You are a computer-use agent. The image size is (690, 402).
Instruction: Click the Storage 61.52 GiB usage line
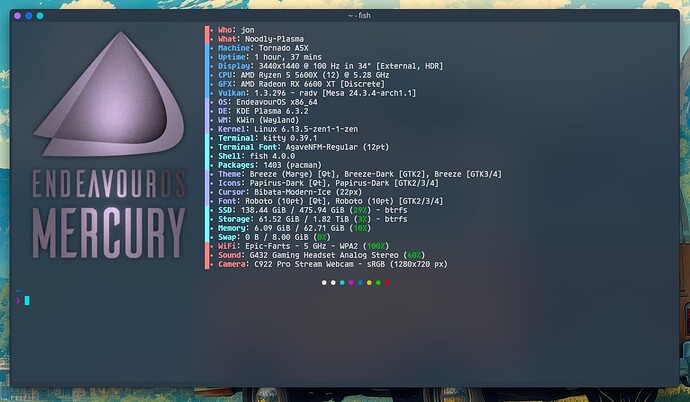(312, 219)
